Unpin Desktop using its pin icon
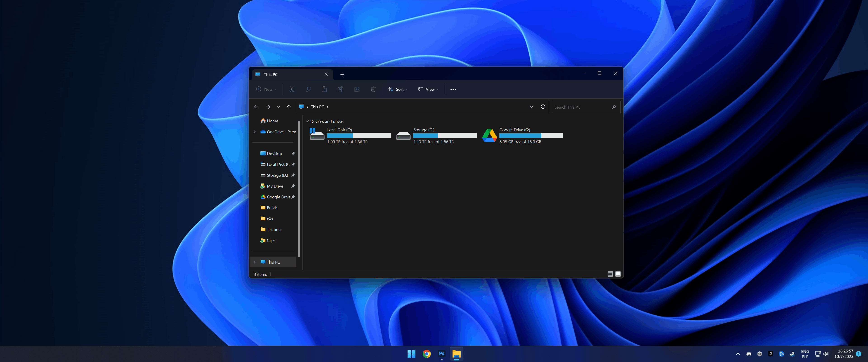Viewport: 868px width, 362px height. pos(293,153)
